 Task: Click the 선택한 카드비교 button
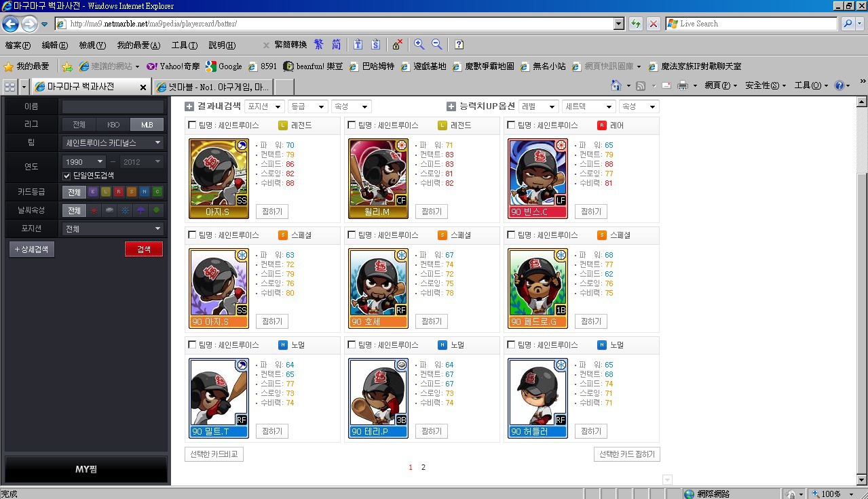(214, 454)
